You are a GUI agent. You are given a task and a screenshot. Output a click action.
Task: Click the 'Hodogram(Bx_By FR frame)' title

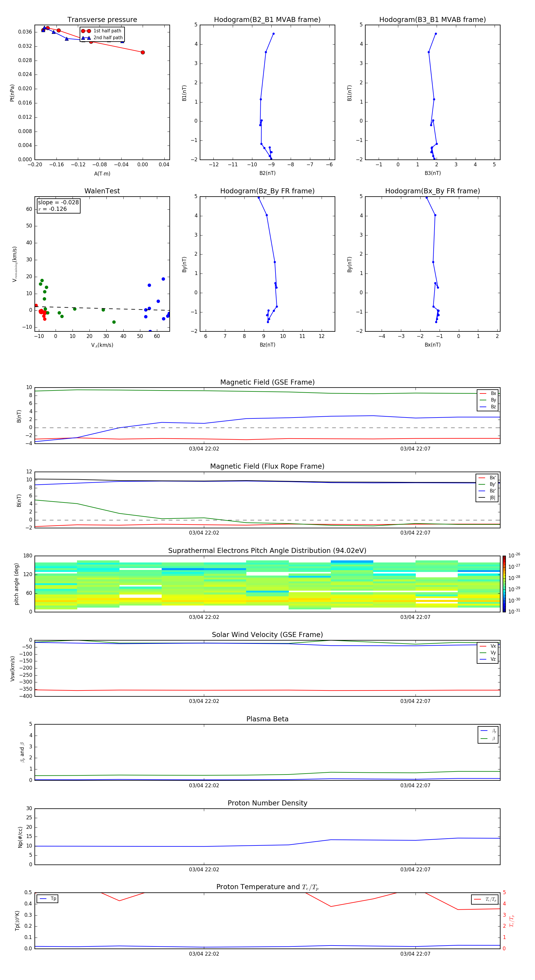point(432,191)
